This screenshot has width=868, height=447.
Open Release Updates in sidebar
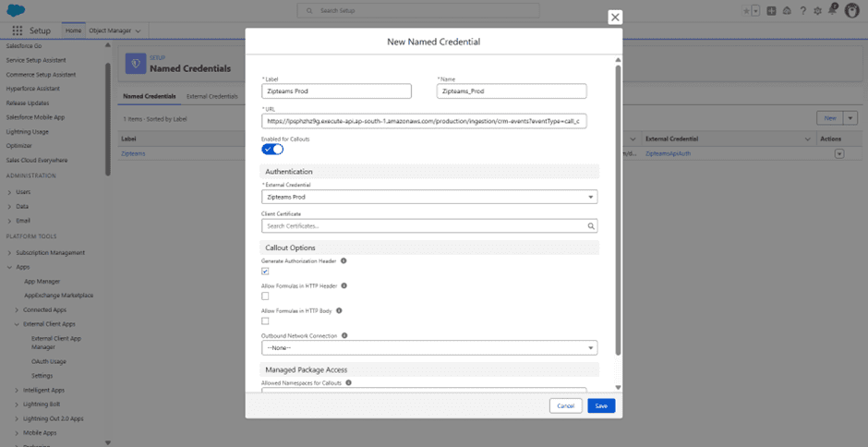27,103
